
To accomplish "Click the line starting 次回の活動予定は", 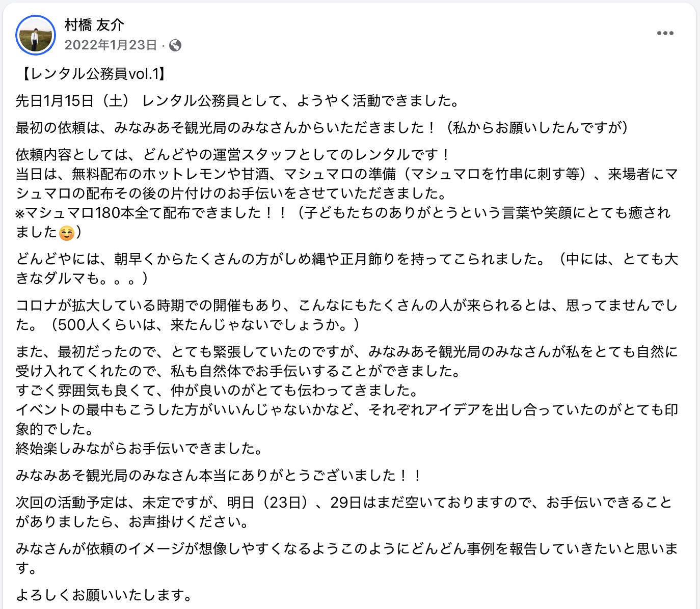I will point(344,503).
